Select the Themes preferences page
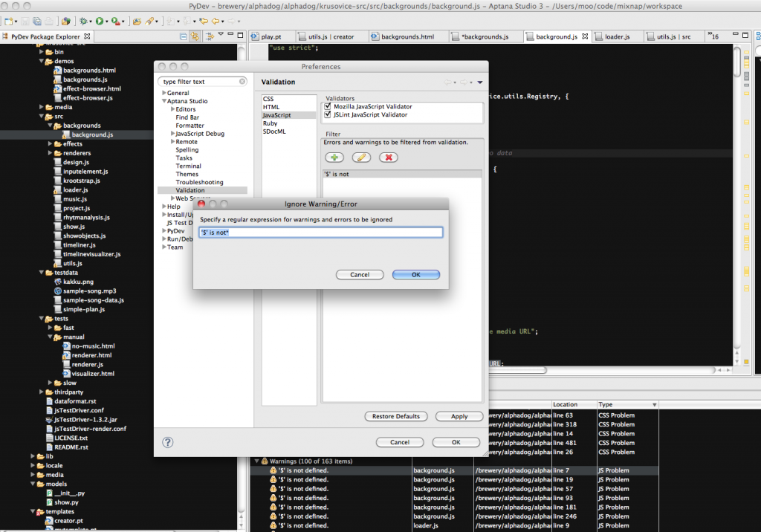This screenshot has height=532, width=761. [187, 174]
